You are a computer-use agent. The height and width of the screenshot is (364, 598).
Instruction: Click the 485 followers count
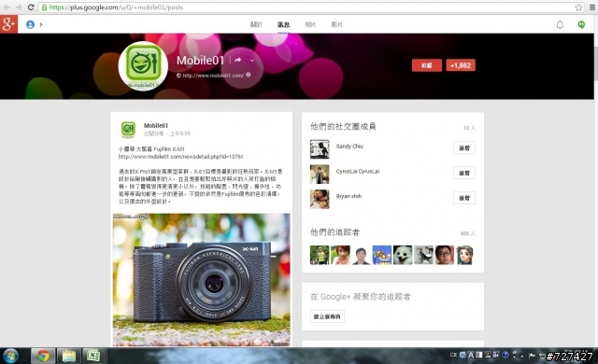point(467,233)
